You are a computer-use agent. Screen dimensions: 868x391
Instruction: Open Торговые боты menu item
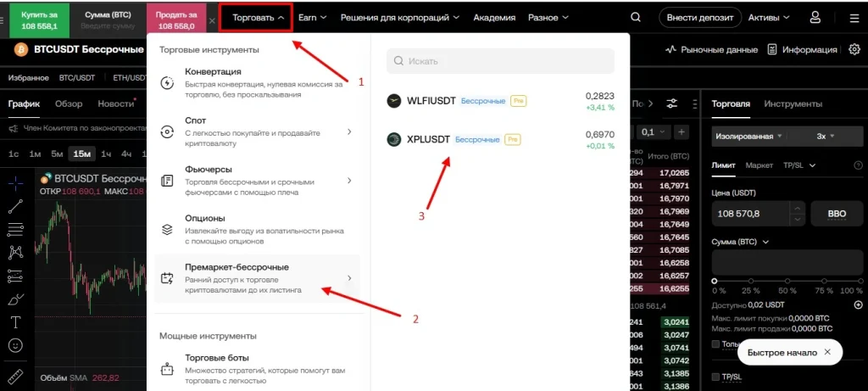click(257, 369)
